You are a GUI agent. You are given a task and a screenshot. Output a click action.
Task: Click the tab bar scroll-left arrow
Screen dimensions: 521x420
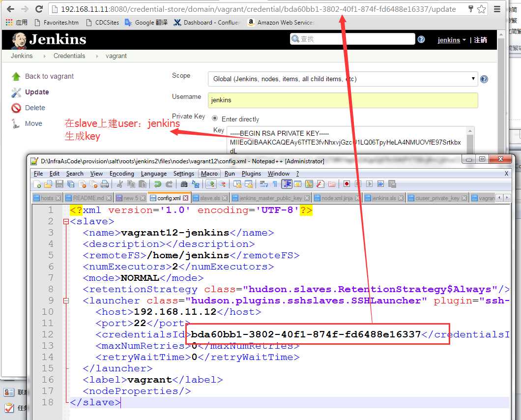point(499,198)
